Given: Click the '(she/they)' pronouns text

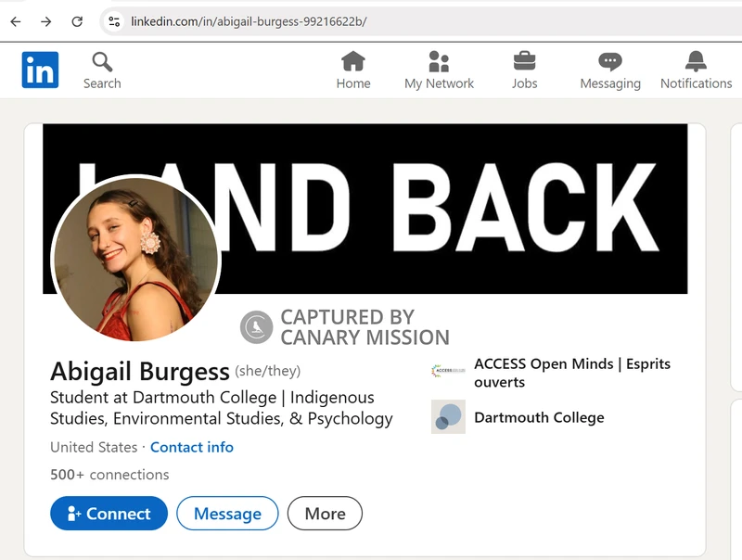Looking at the screenshot, I should click(268, 371).
